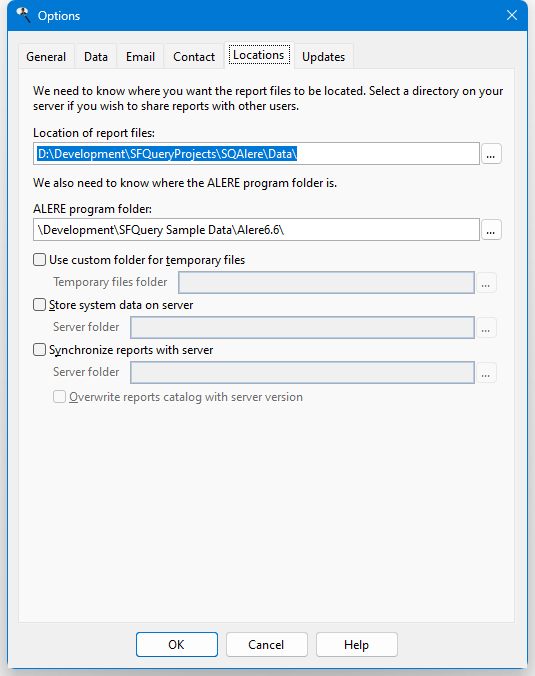Open the Data tab
This screenshot has height=676, width=535.
96,56
